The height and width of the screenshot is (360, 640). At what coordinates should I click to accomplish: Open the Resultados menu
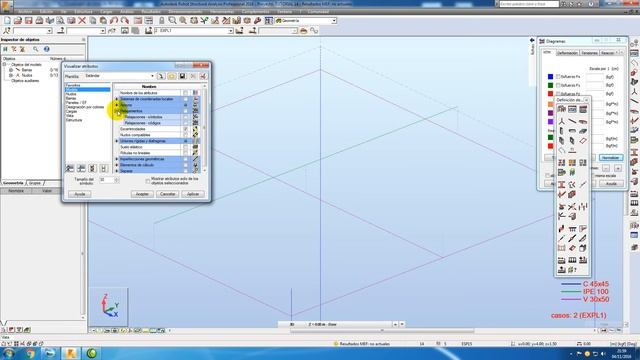[x=151, y=11]
